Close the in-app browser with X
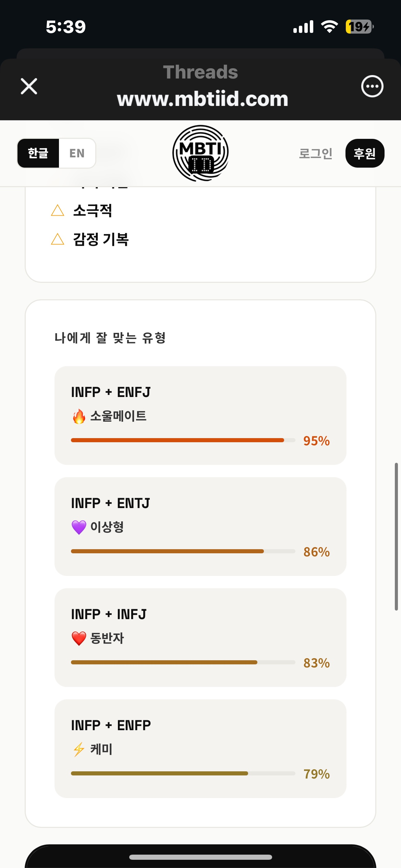 (x=29, y=86)
